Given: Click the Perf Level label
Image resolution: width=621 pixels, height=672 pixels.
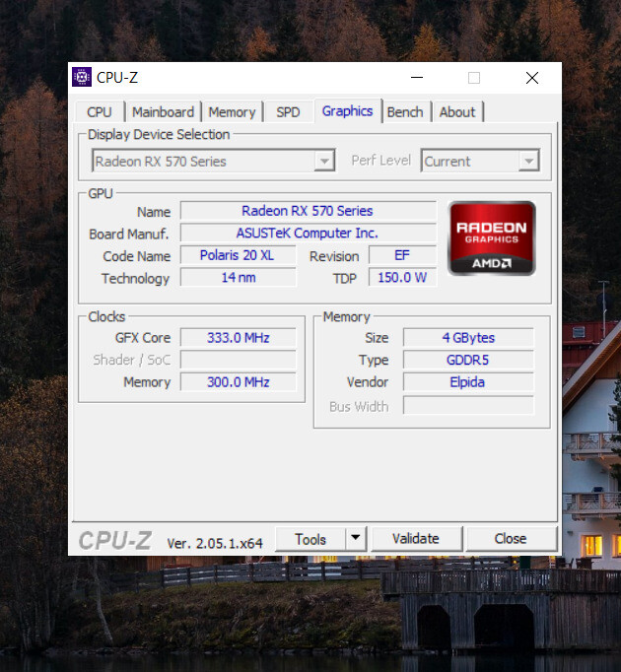Looking at the screenshot, I should point(380,161).
